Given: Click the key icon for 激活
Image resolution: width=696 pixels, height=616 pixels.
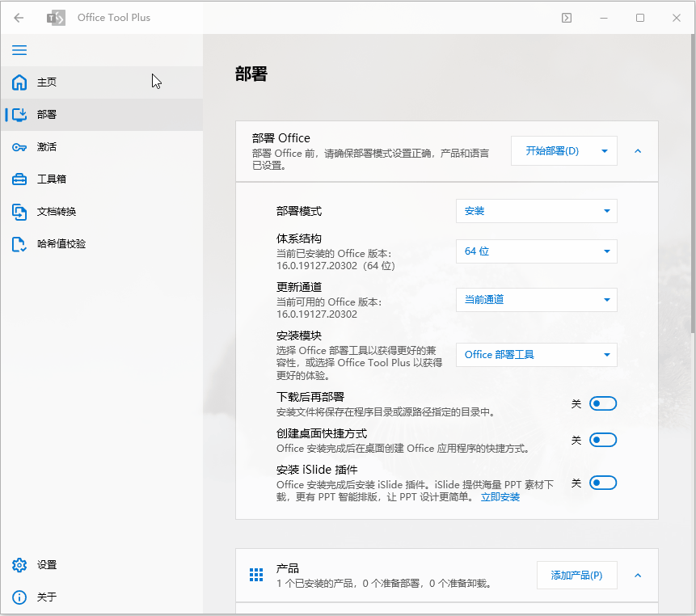Looking at the screenshot, I should pos(19,147).
